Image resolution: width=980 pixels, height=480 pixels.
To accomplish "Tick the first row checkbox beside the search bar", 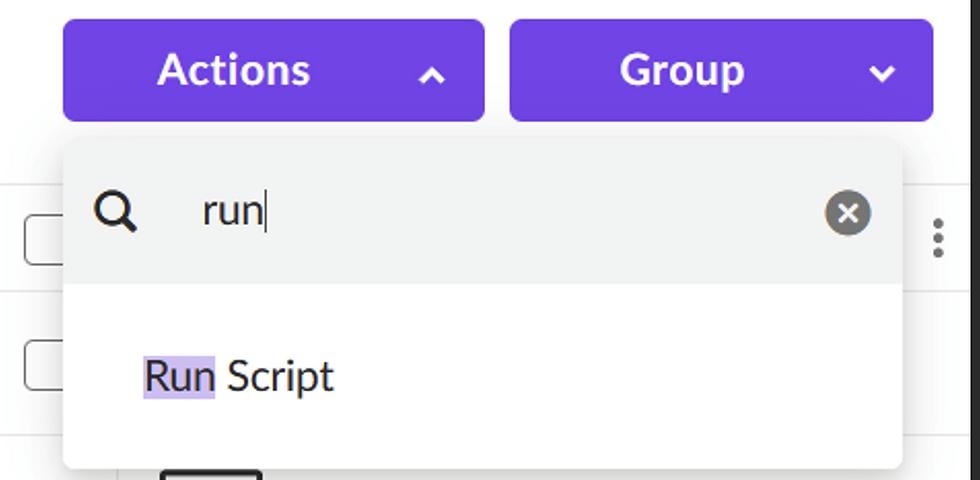I will [x=44, y=241].
